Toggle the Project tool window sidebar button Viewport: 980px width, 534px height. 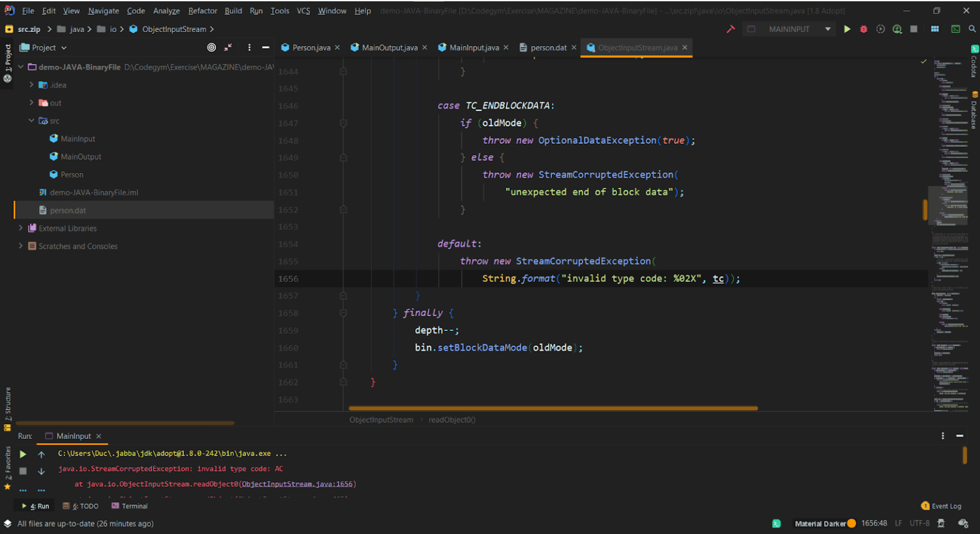pos(8,57)
